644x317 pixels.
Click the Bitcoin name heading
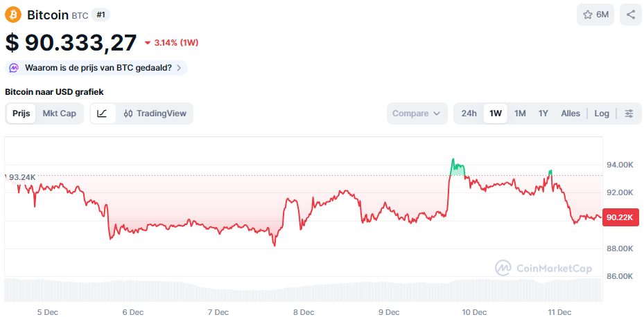point(48,15)
